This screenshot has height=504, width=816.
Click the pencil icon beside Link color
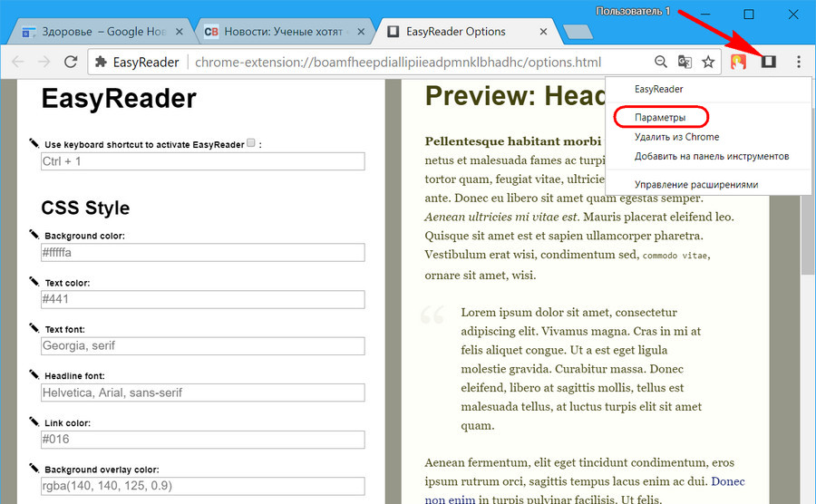[x=34, y=422]
